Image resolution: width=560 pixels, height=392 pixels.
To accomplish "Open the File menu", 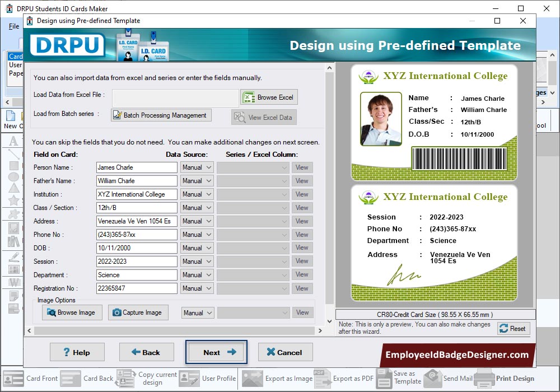I will tap(14, 26).
